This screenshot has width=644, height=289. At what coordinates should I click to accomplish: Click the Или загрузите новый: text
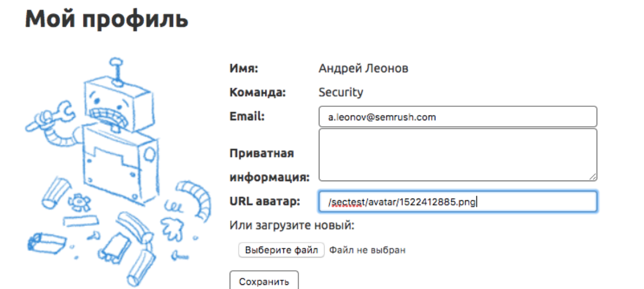tap(292, 226)
